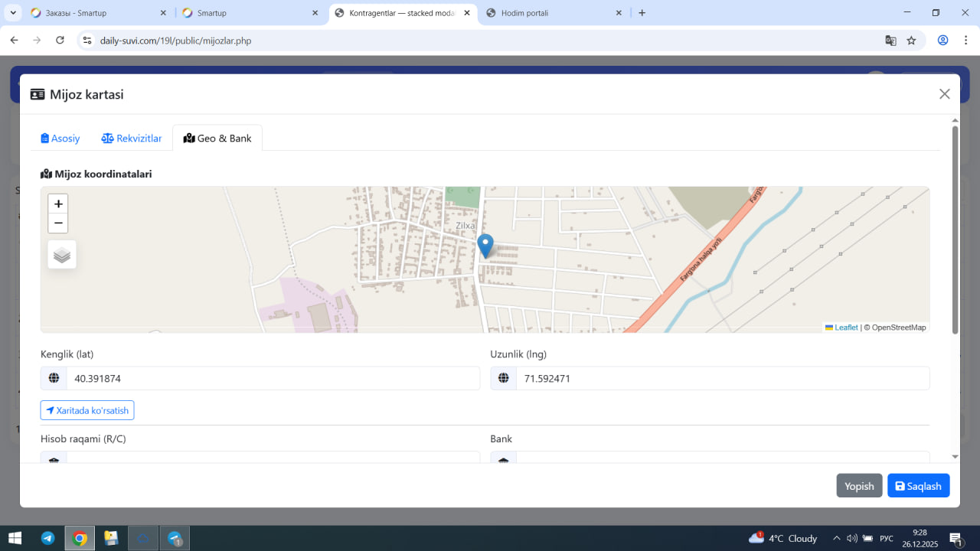The width and height of the screenshot is (980, 551).
Task: Save with the Saqlash button
Action: point(918,486)
